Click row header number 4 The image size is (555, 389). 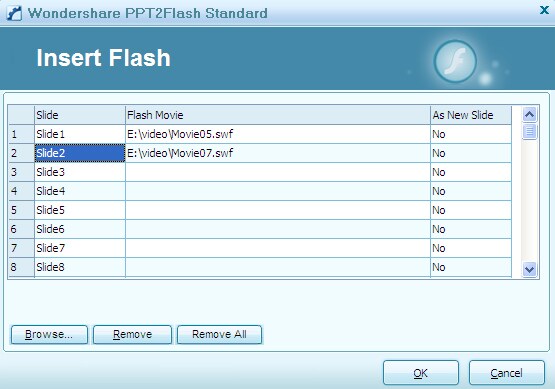21,191
